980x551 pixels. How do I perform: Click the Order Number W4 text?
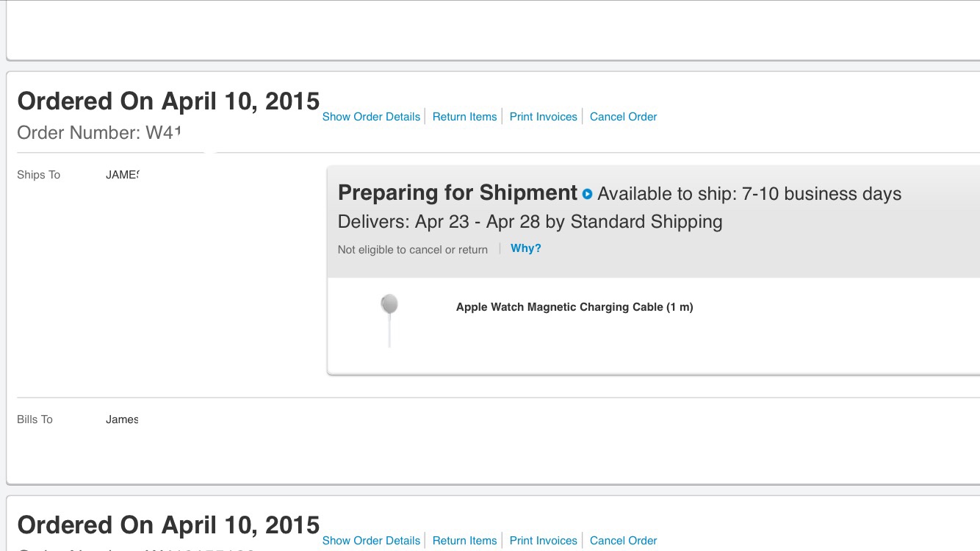tap(99, 133)
